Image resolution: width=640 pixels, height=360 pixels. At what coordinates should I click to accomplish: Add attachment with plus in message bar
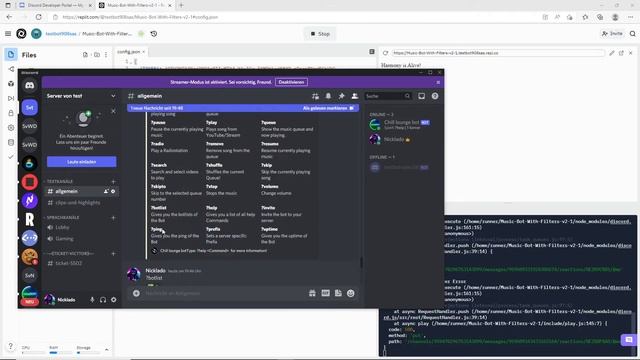(x=136, y=293)
